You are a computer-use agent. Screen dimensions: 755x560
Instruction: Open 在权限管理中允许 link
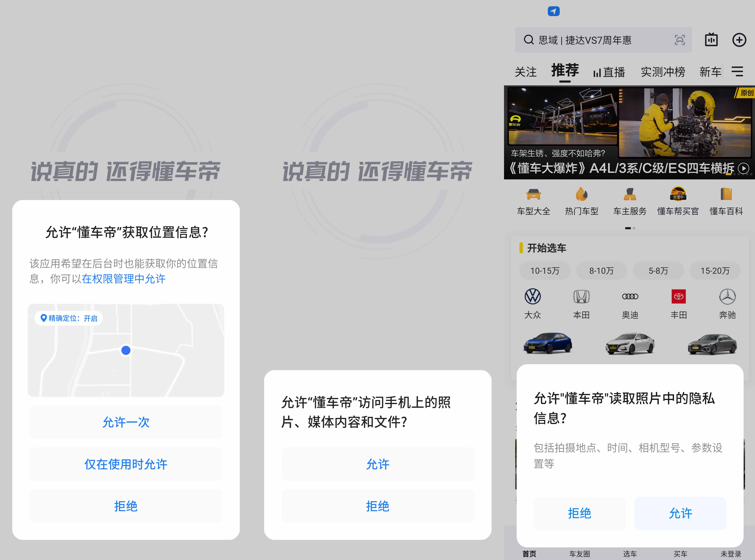123,279
